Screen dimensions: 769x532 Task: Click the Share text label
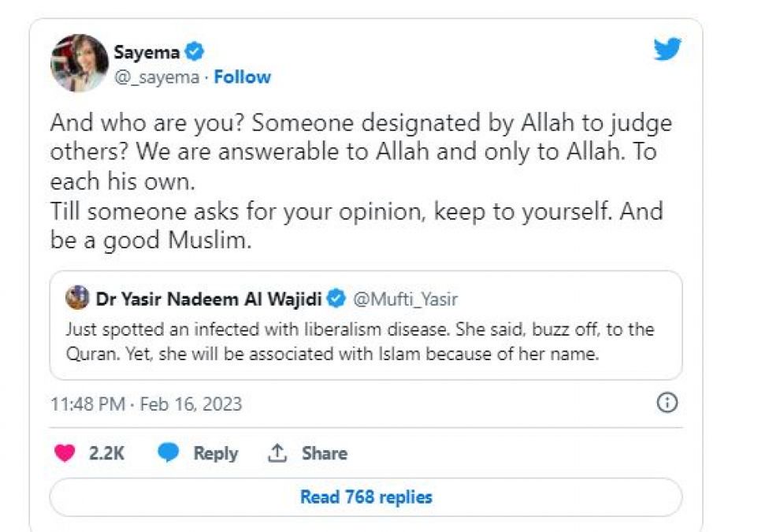324,453
